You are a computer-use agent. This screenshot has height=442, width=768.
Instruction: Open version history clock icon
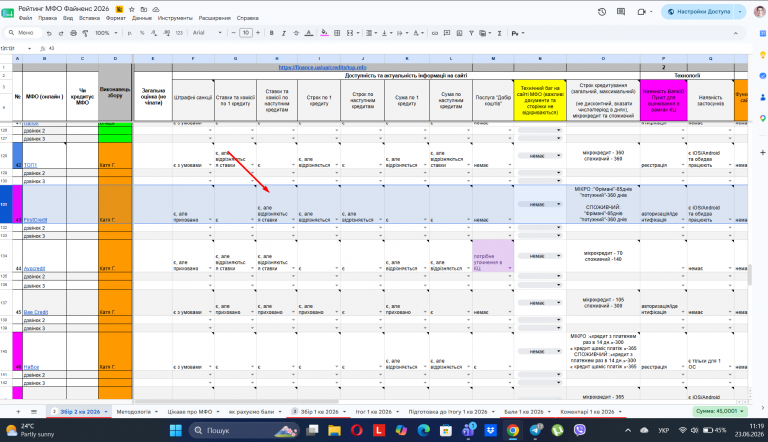[x=602, y=12]
